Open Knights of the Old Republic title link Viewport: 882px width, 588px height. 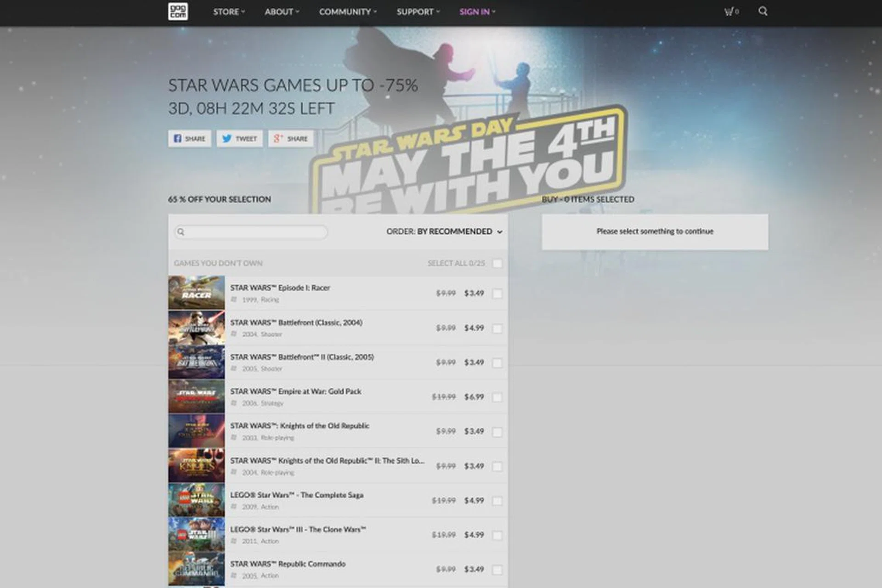(300, 426)
